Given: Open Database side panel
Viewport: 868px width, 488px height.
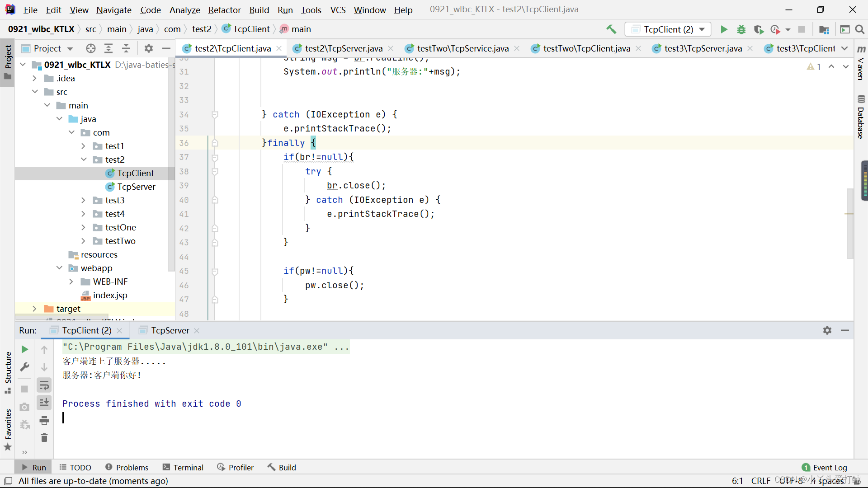Looking at the screenshot, I should 861,117.
